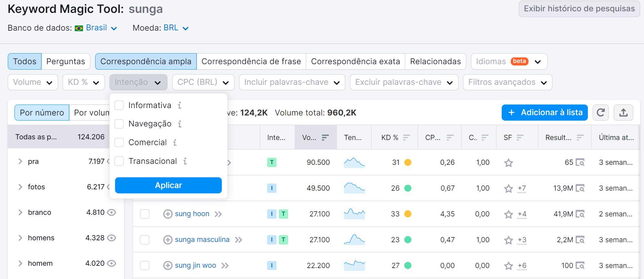The width and height of the screenshot is (644, 279).
Task: Click the plus icon next to sunga masculina
Action: coord(168,240)
